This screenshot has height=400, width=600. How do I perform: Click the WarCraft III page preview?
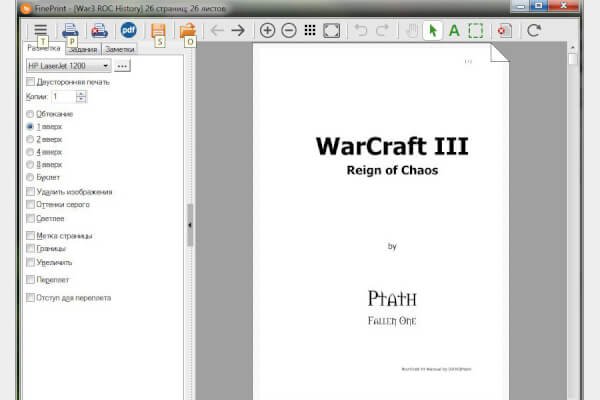coord(381,222)
